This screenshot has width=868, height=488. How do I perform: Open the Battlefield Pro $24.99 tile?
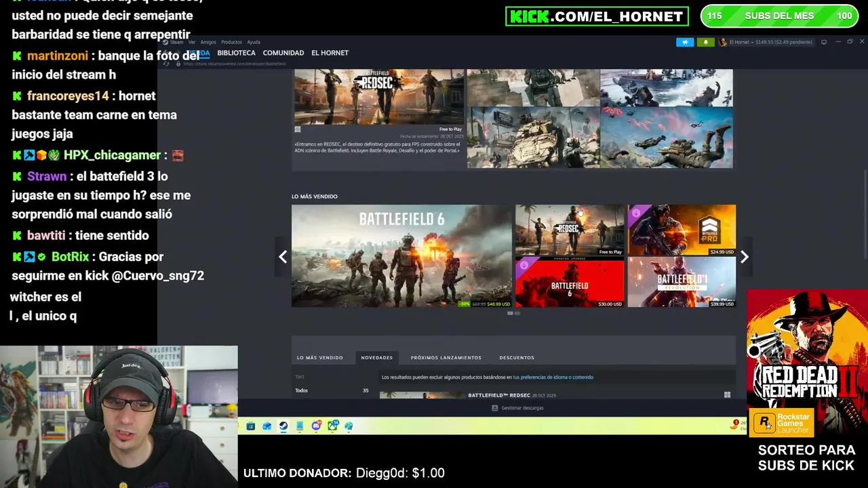pos(682,230)
